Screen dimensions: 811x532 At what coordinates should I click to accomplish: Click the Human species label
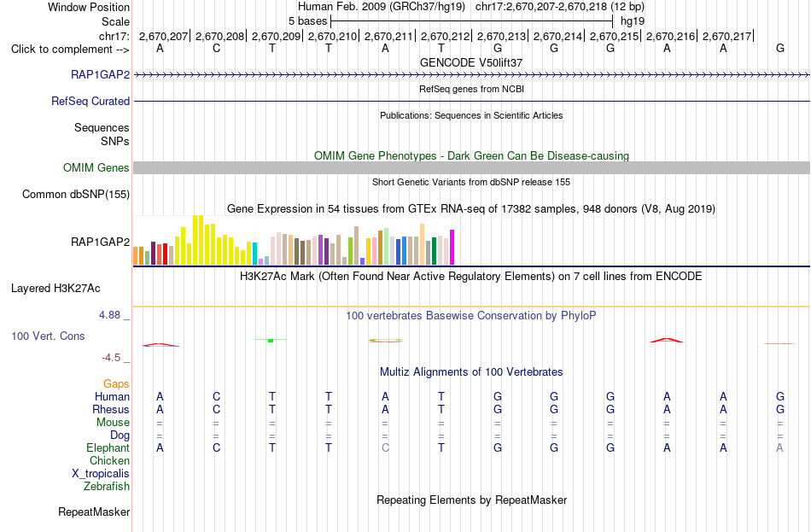coord(112,397)
